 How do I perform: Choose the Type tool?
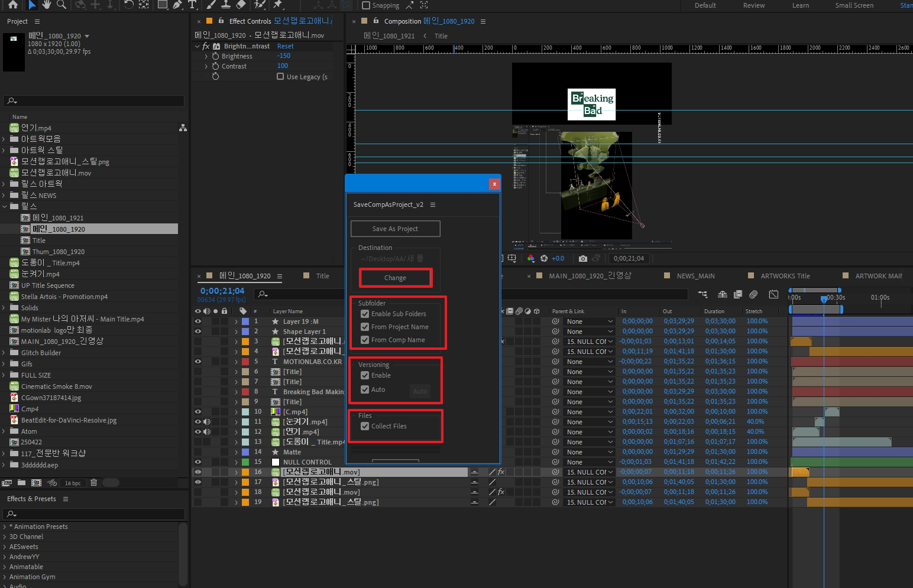click(x=192, y=5)
